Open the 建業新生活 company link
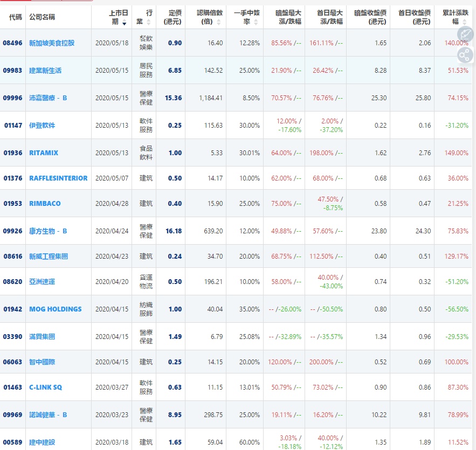 pyautogui.click(x=45, y=71)
